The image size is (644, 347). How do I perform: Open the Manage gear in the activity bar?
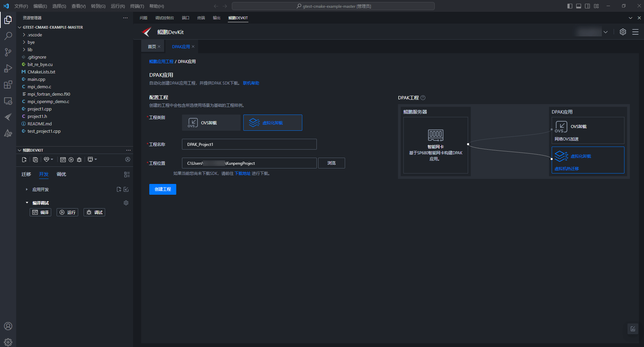8,342
